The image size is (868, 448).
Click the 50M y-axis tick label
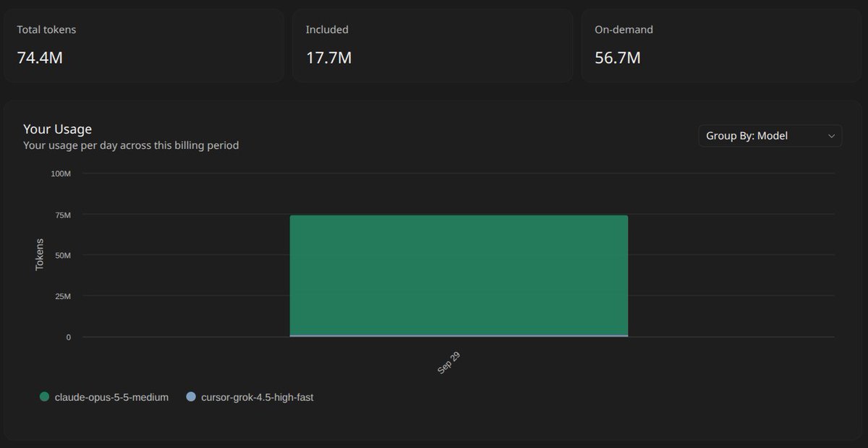[62, 256]
